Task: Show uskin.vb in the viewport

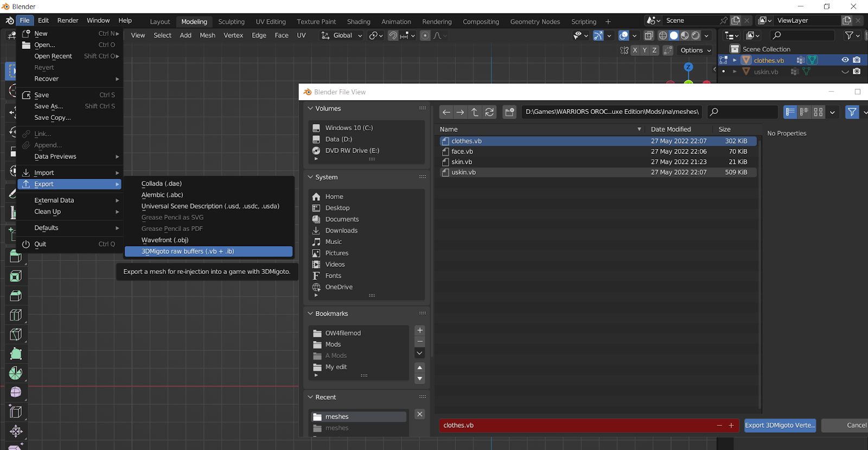Action: coord(845,72)
